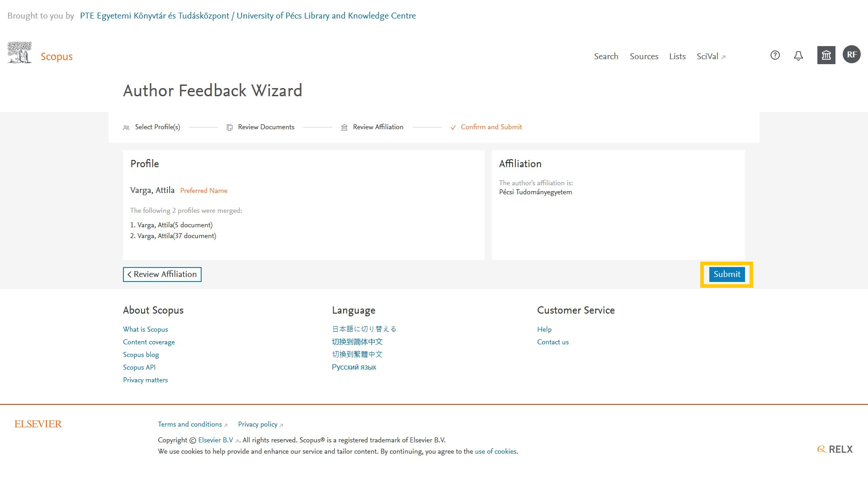
Task: Click the Preferred Name label
Action: (x=204, y=191)
